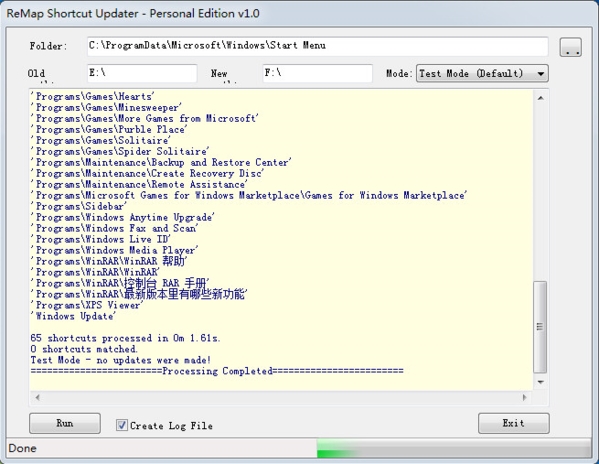Screen dimensions: 599x464
Task: Click the 'Programs\WinRAR\WinRAR' line
Action: (x=95, y=273)
